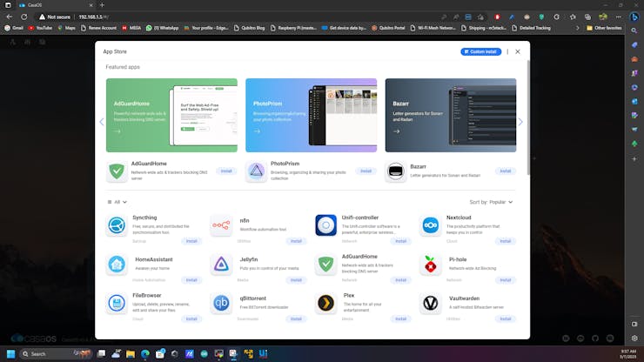Open the Sort by Popular dropdown
The height and width of the screenshot is (362, 644).
(x=492, y=202)
